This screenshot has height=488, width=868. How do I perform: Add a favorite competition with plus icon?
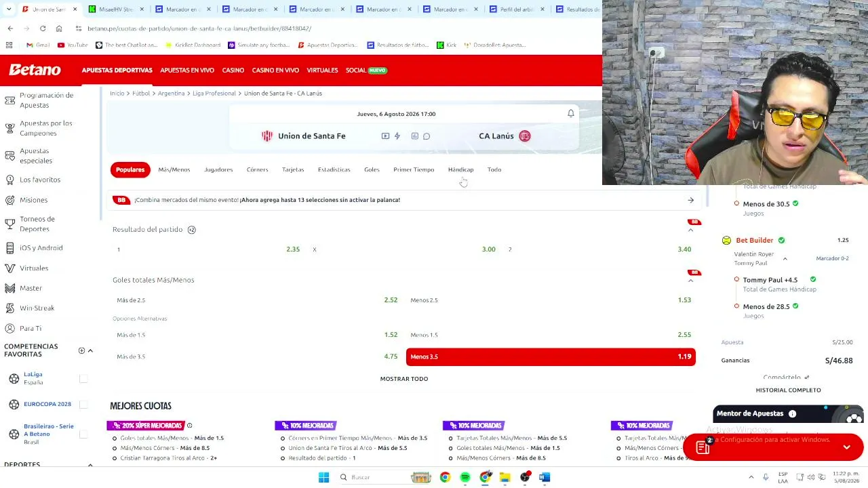pyautogui.click(x=81, y=350)
